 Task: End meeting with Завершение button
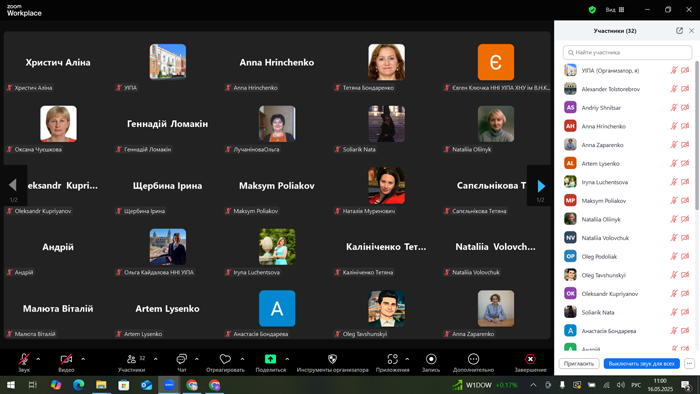click(530, 362)
